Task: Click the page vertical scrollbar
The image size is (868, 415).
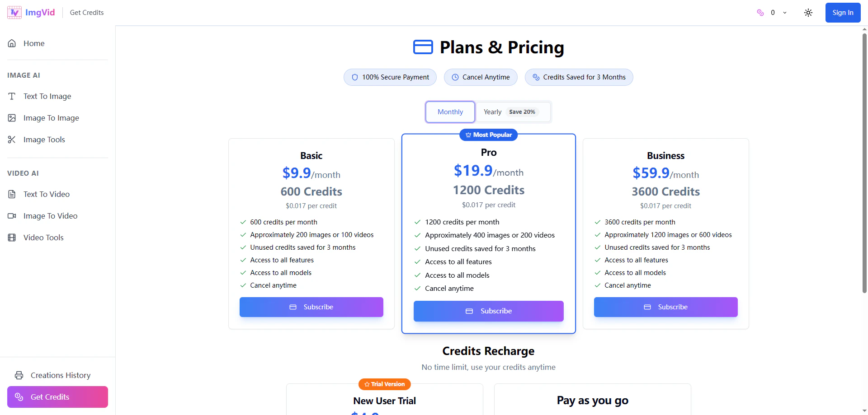Action: [x=864, y=163]
